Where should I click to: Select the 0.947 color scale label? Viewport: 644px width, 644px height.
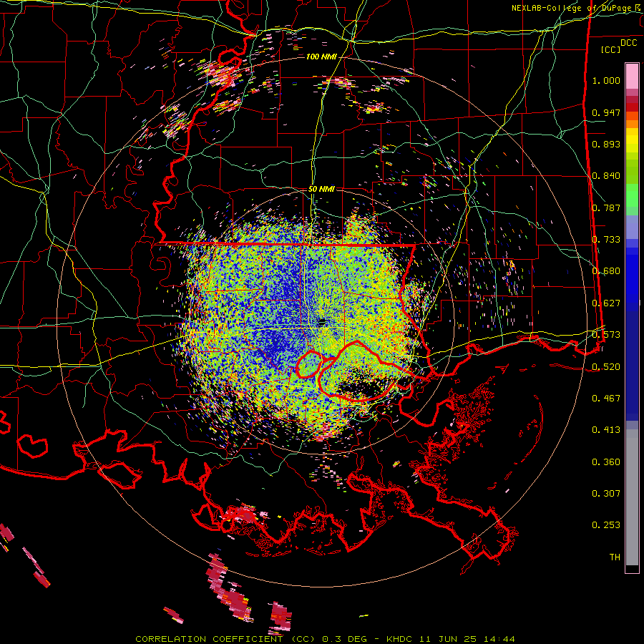[x=606, y=112]
